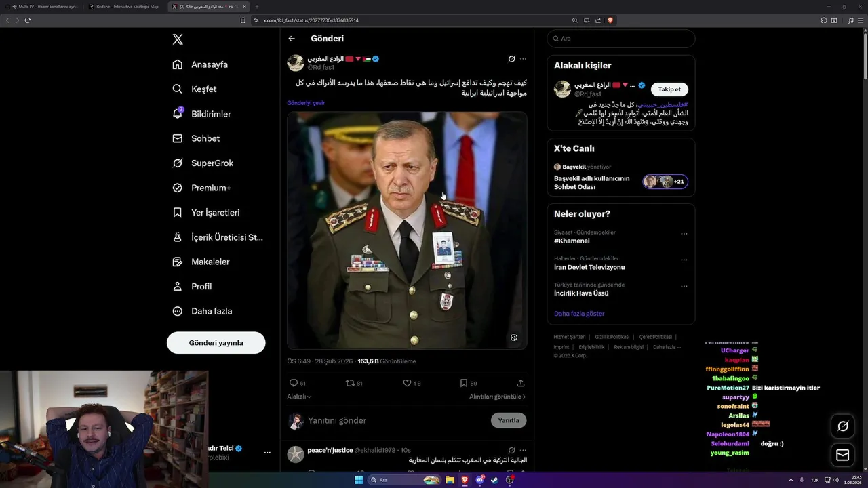Open Yer İşaretleri bookmarks
Image resolution: width=868 pixels, height=488 pixels.
pos(206,212)
